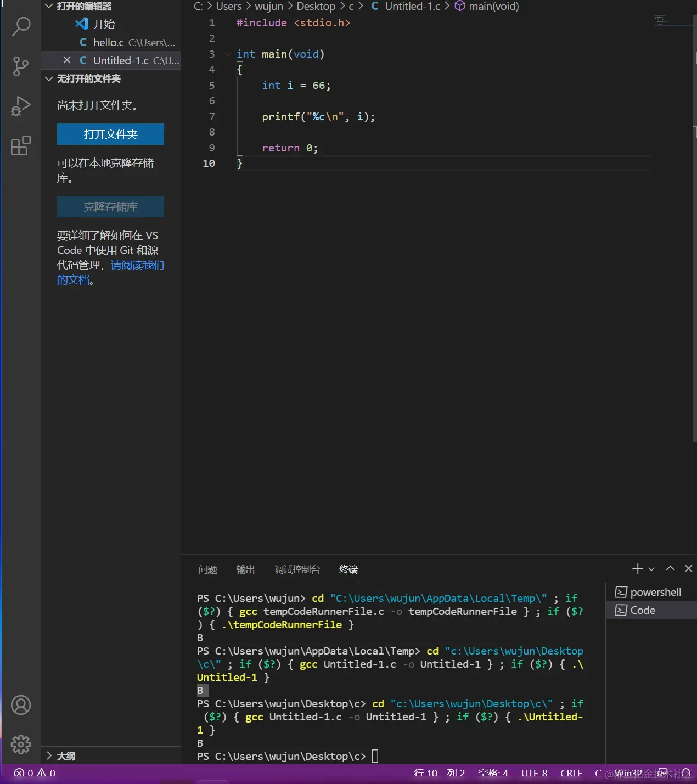Screen dimensions: 697x784
Task: Click the editor vertical scrollbar
Action: pyautogui.click(x=694, y=228)
